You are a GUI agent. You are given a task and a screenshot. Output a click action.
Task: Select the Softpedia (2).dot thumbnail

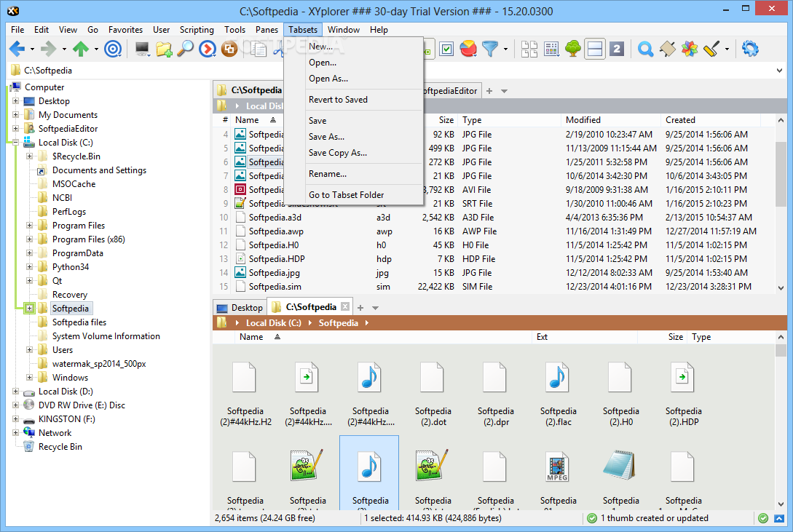[x=433, y=394]
